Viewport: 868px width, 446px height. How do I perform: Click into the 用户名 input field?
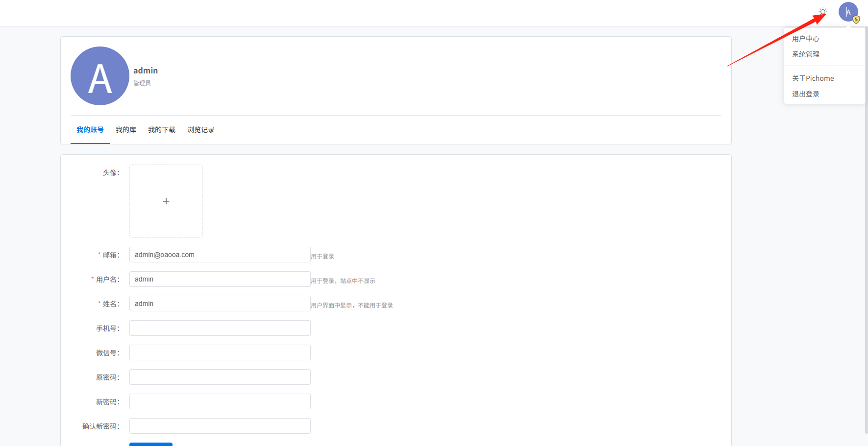pos(220,279)
